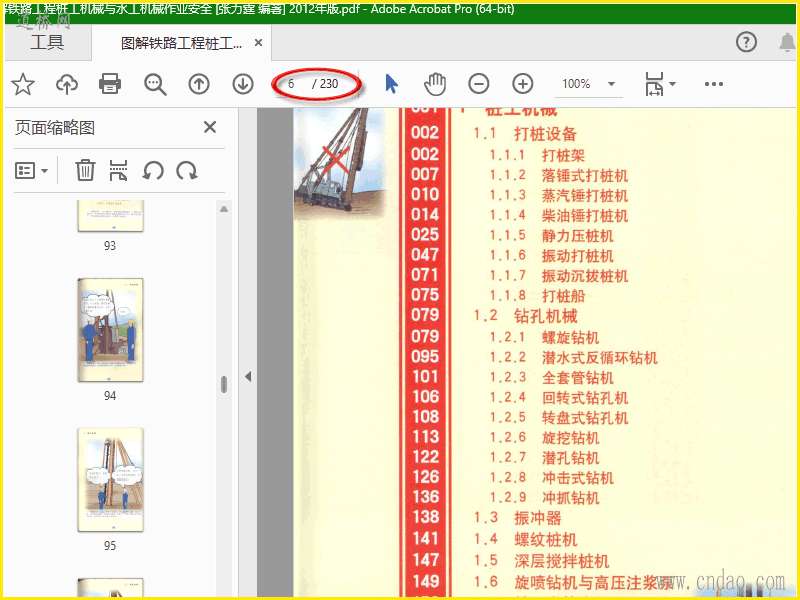
Task: Zoom in with the plus circle icon
Action: click(x=522, y=84)
